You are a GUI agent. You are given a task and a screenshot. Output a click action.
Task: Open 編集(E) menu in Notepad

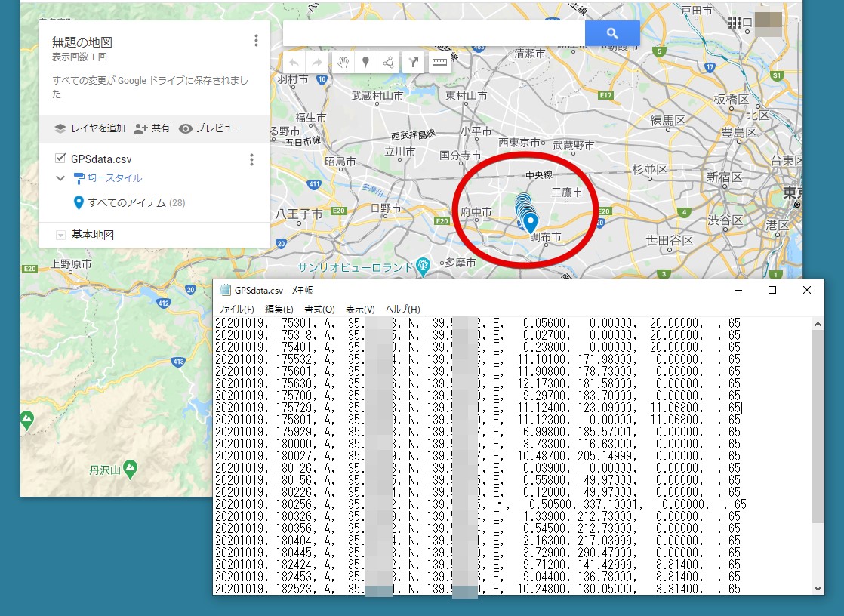point(279,309)
